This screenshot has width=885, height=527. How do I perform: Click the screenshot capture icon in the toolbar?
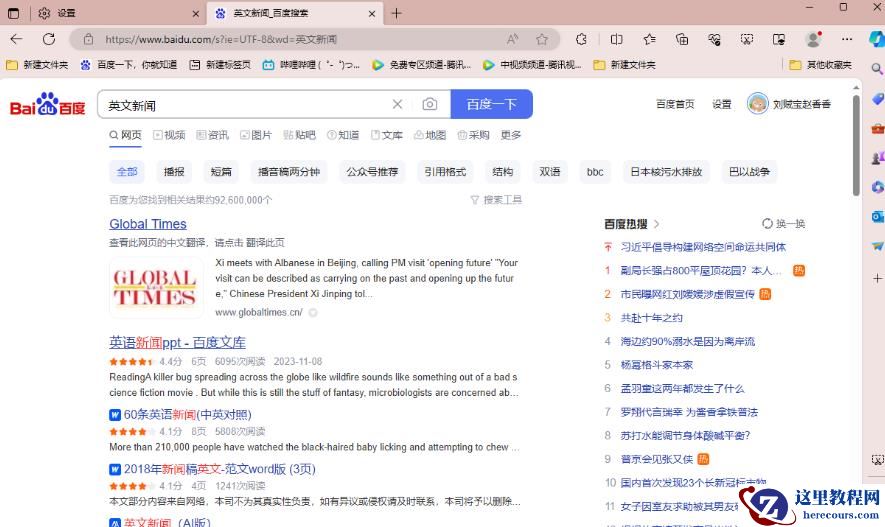747,39
